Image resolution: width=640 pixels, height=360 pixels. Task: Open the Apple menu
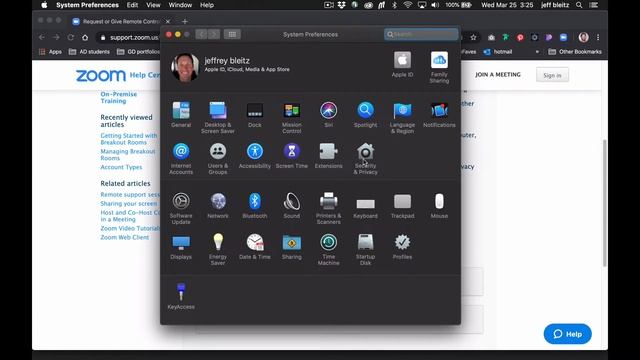[44, 5]
